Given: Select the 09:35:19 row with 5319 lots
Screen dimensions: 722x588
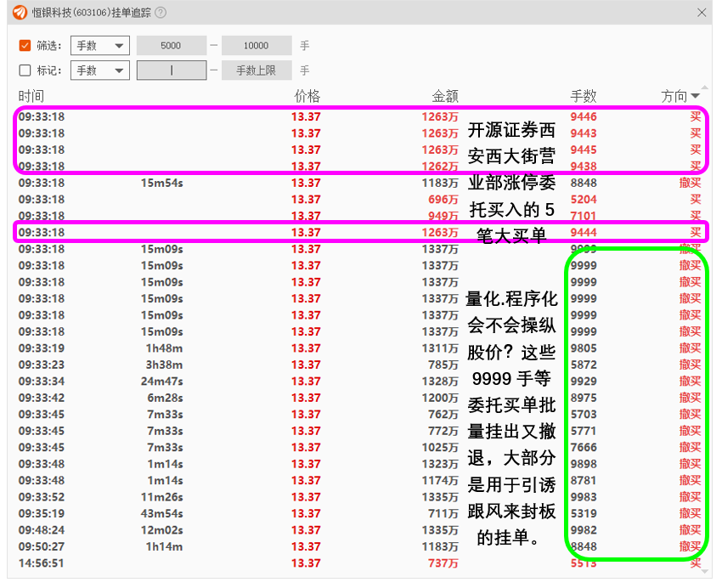Looking at the screenshot, I should (x=340, y=513).
